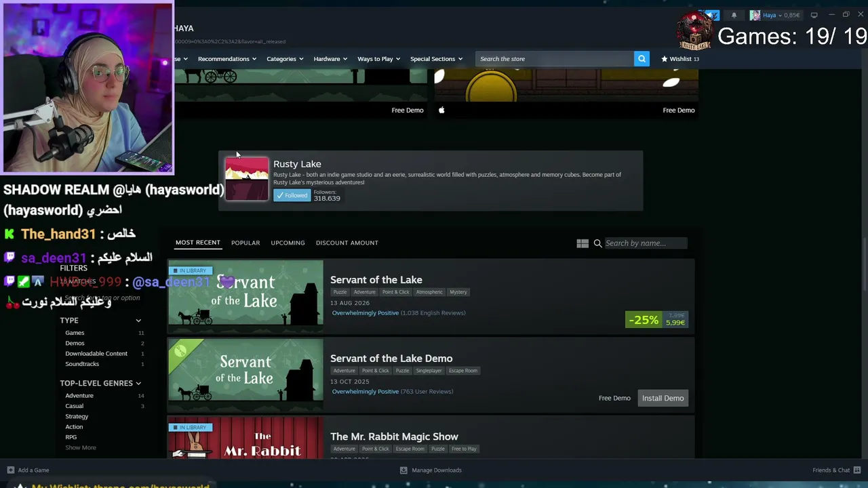This screenshot has width=868, height=488.
Task: Filter by type Games
Action: pyautogui.click(x=75, y=333)
